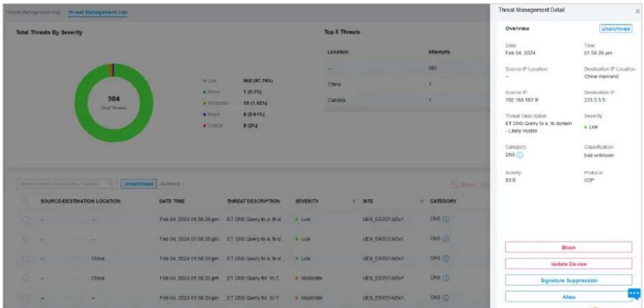Click the Block button in detail panel

(x=568, y=248)
